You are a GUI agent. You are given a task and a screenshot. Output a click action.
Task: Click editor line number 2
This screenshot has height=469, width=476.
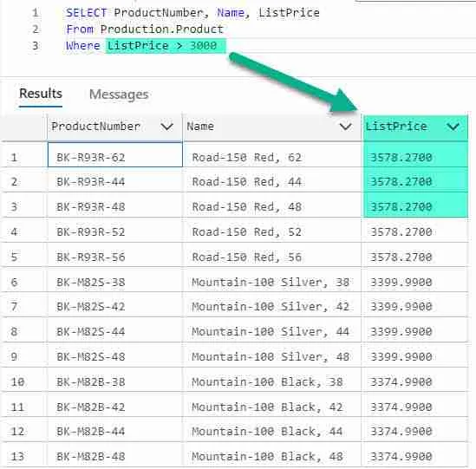click(x=36, y=29)
